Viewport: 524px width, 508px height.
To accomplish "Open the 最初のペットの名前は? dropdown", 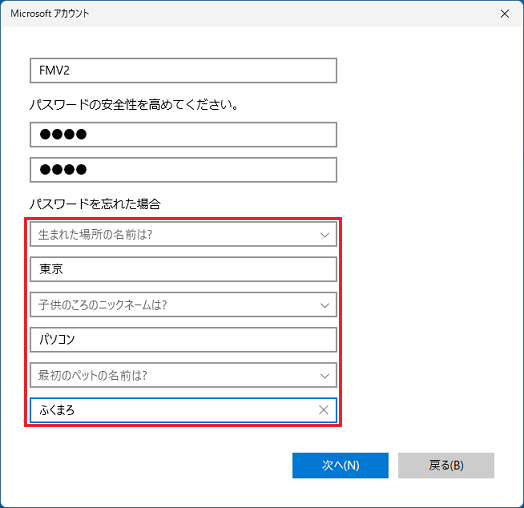I will click(183, 375).
